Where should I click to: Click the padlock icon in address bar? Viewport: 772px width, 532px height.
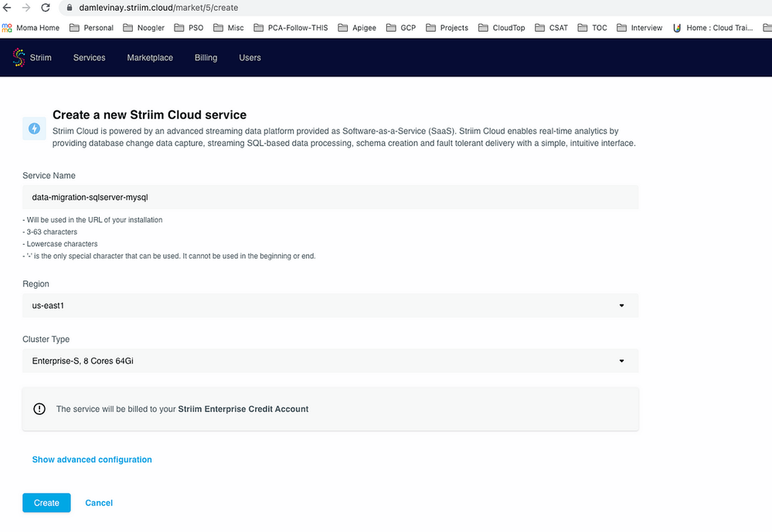point(70,8)
